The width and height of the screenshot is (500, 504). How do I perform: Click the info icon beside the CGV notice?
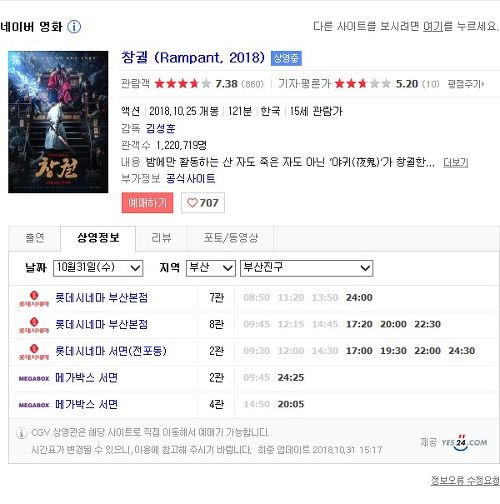point(21,433)
